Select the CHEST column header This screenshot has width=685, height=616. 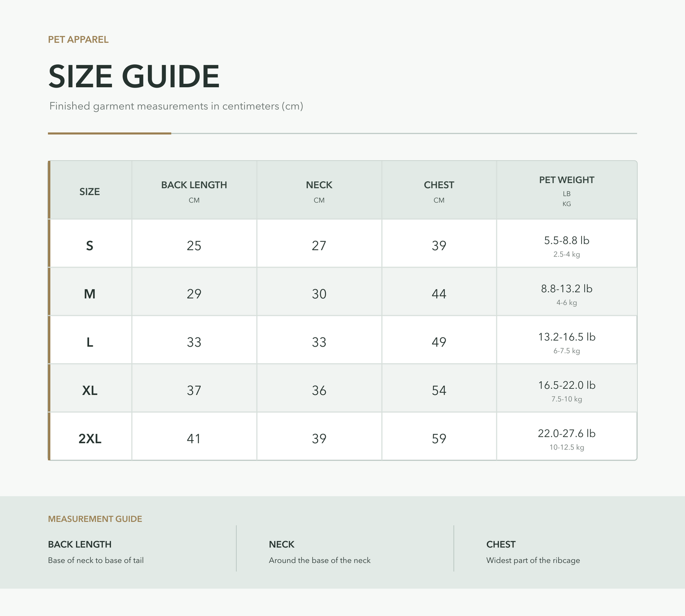click(x=439, y=190)
